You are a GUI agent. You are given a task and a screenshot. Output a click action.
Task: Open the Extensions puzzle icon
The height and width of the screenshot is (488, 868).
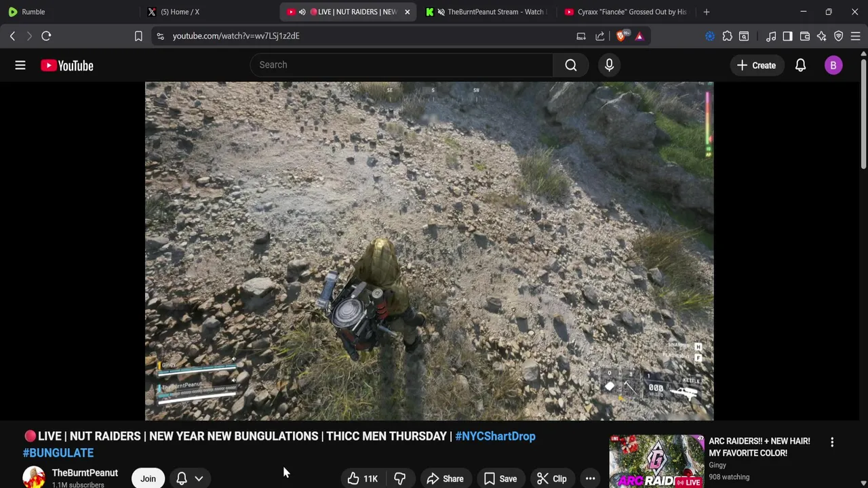pyautogui.click(x=727, y=36)
